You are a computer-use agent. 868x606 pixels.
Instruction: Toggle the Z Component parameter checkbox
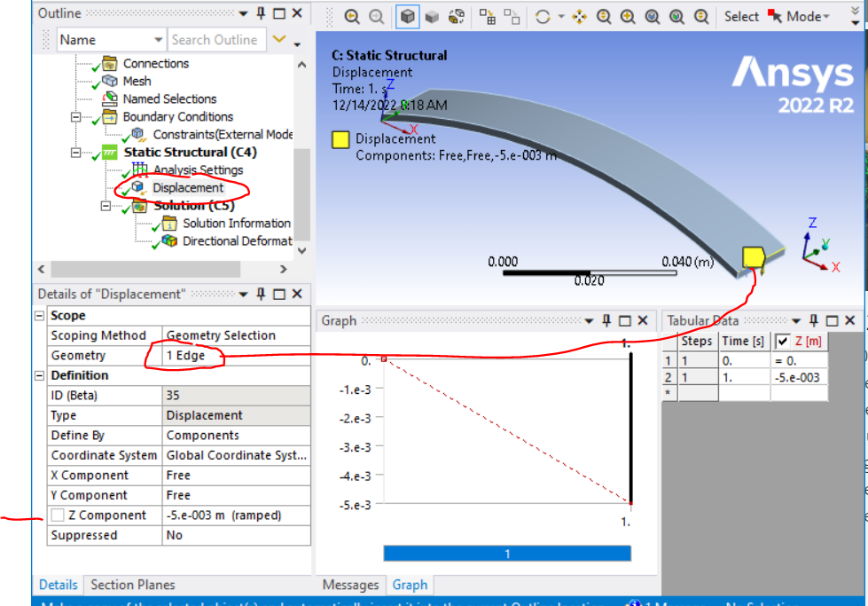58,515
